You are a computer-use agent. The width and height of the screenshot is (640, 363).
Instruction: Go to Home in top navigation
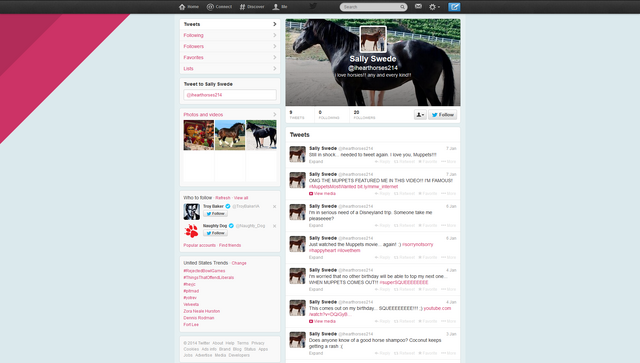pos(189,7)
